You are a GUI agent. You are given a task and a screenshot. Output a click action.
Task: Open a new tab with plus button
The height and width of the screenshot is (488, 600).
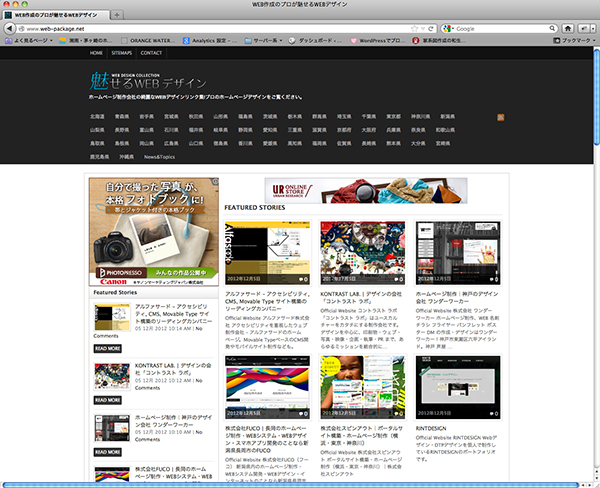pyautogui.click(x=119, y=17)
